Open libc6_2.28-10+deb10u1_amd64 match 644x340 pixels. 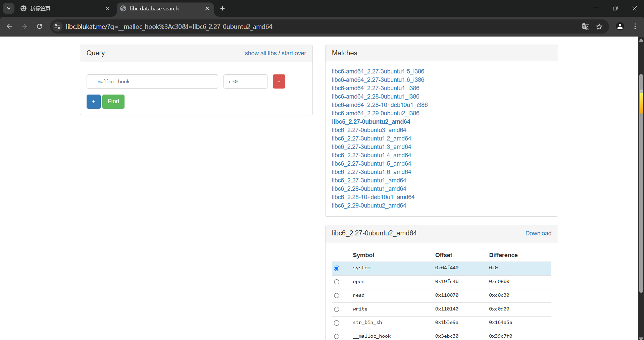coord(373,197)
